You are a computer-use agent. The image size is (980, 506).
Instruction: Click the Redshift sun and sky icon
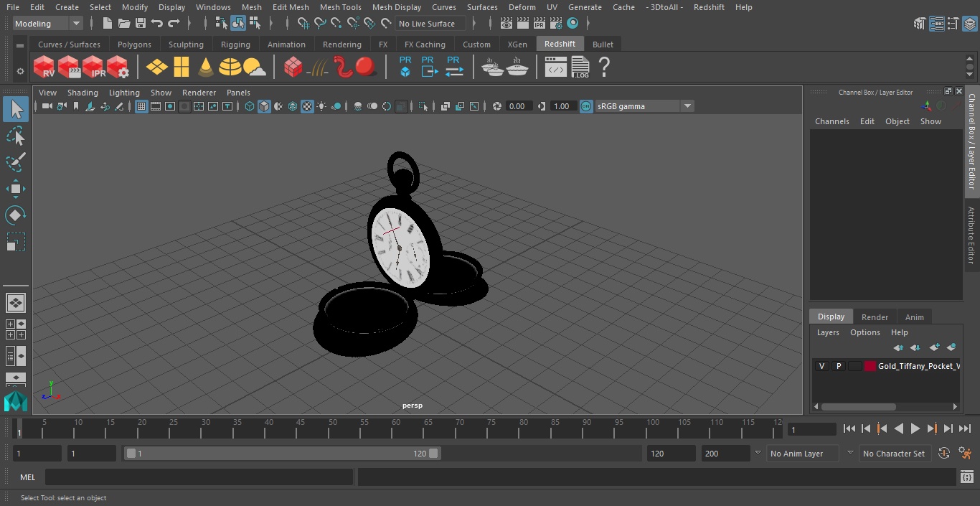(254, 67)
